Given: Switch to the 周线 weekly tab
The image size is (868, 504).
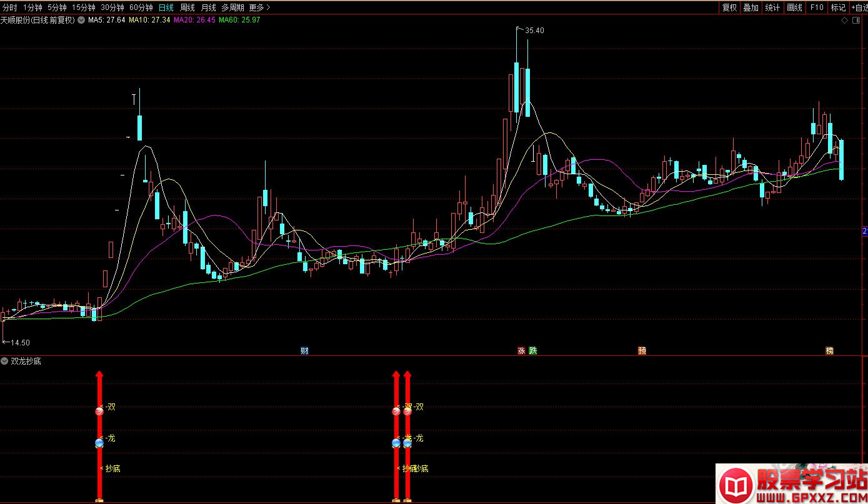Looking at the screenshot, I should (187, 7).
